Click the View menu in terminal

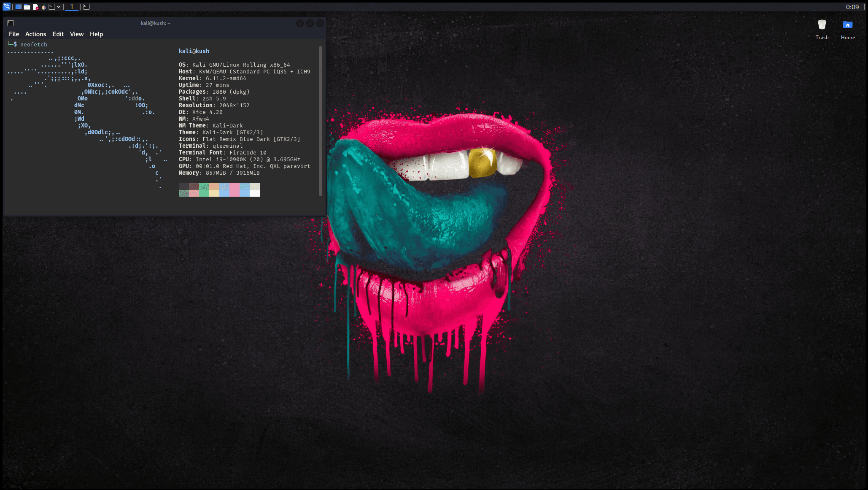(76, 34)
